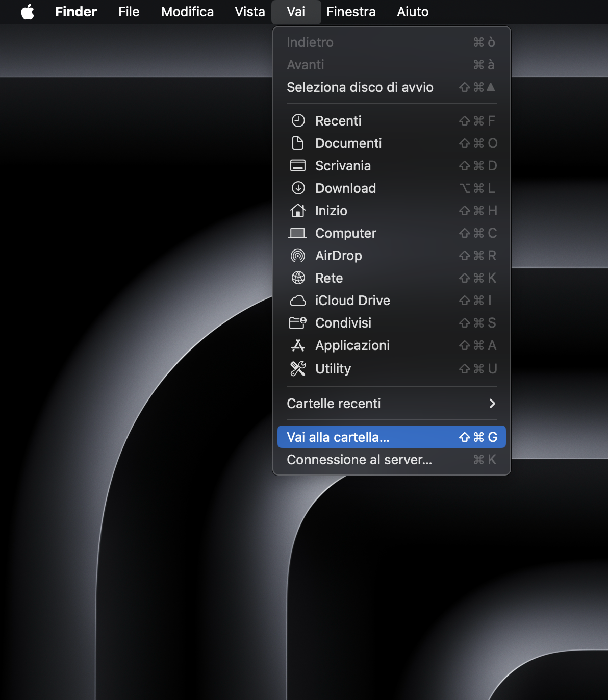Image resolution: width=608 pixels, height=700 pixels.
Task: Click the Inizio house icon
Action: click(298, 211)
